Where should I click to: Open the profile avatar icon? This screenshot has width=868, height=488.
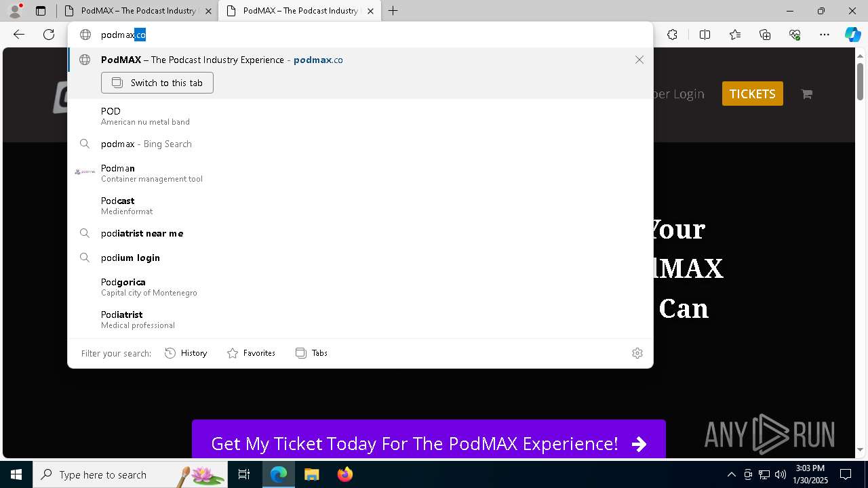point(15,11)
